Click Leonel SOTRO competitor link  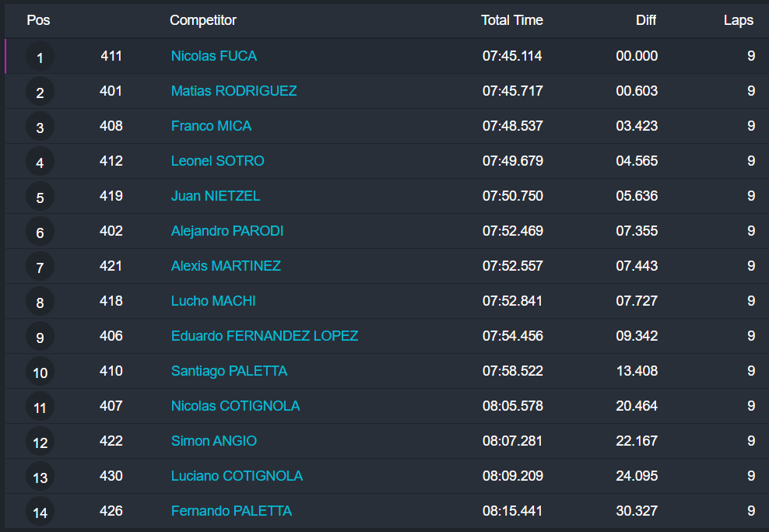point(217,161)
